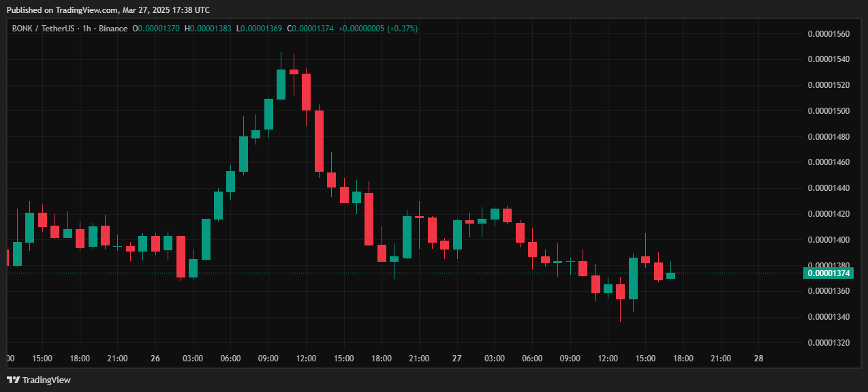Image resolution: width=868 pixels, height=392 pixels.
Task: Select the last green candle on the chart
Action: [671, 275]
